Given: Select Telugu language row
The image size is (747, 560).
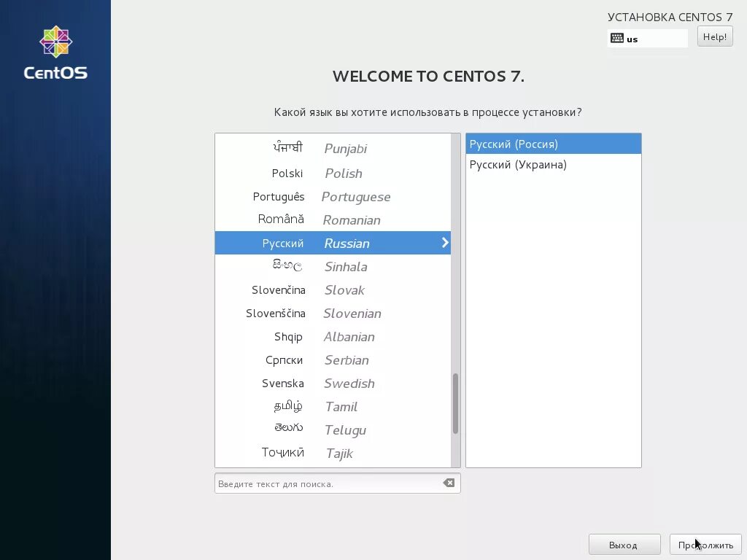Looking at the screenshot, I should [x=333, y=429].
